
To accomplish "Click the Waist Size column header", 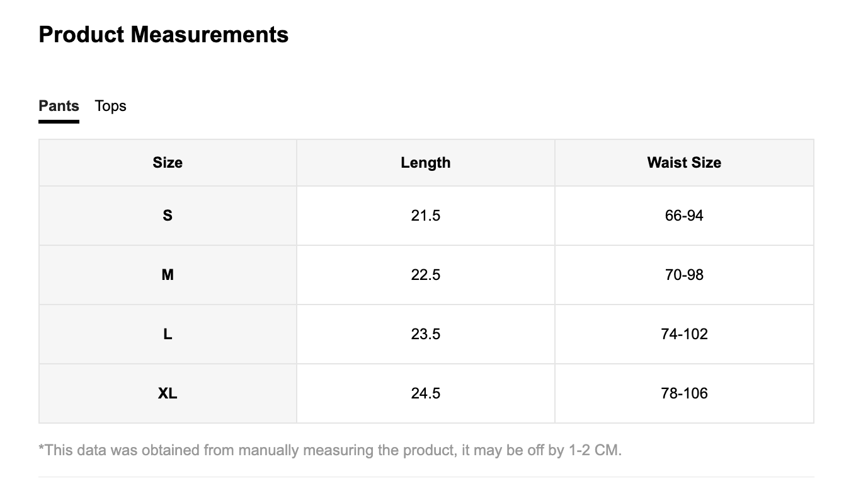I will pyautogui.click(x=684, y=163).
